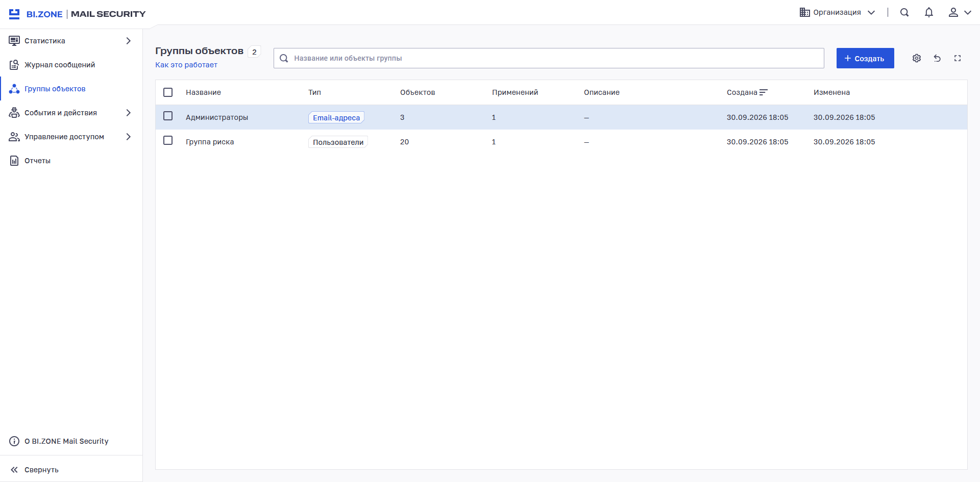Expand the Управление доступом chevron

tap(129, 137)
